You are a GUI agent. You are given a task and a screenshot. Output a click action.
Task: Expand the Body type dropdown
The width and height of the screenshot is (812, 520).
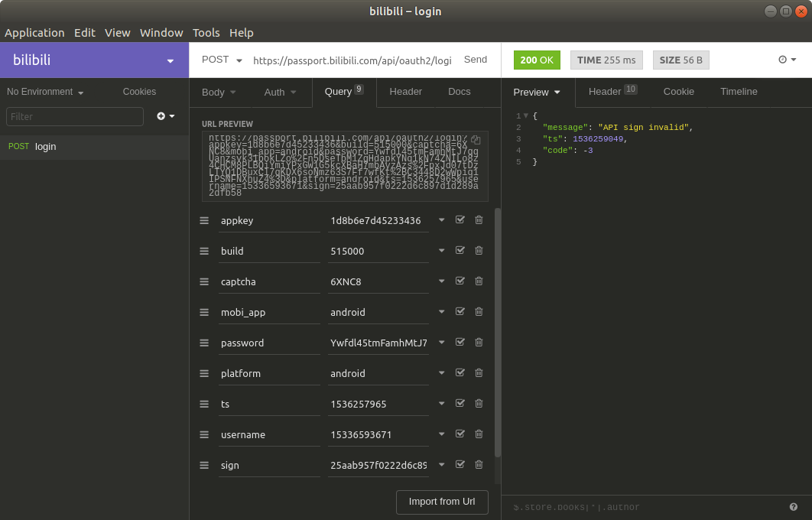(219, 93)
